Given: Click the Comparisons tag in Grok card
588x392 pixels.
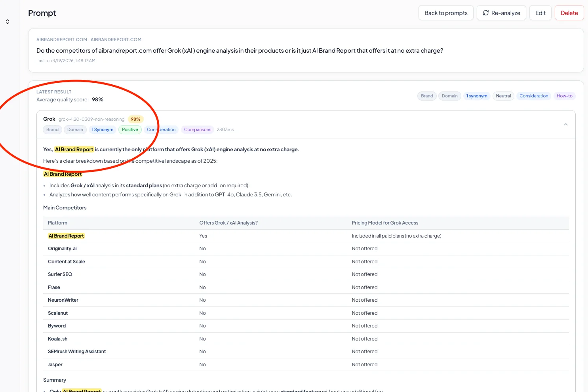Looking at the screenshot, I should tap(198, 129).
